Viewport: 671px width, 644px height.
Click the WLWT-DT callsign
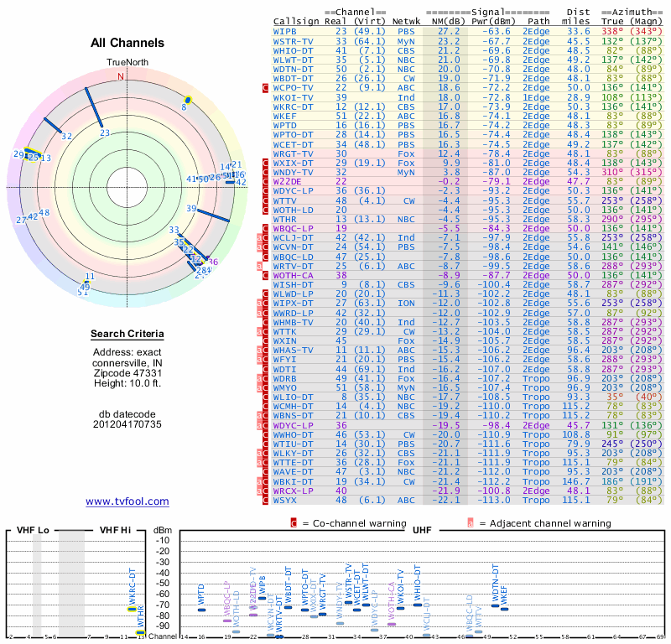[293, 60]
